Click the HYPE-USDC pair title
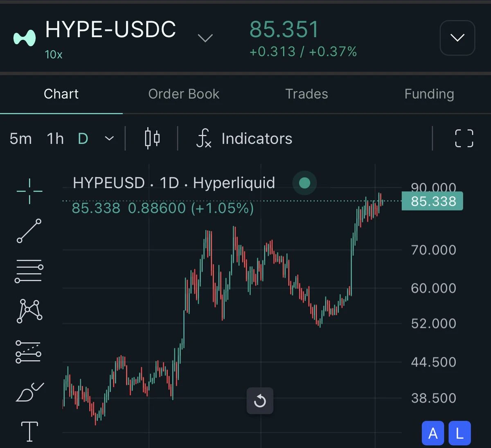The height and width of the screenshot is (448, 491). tap(110, 29)
